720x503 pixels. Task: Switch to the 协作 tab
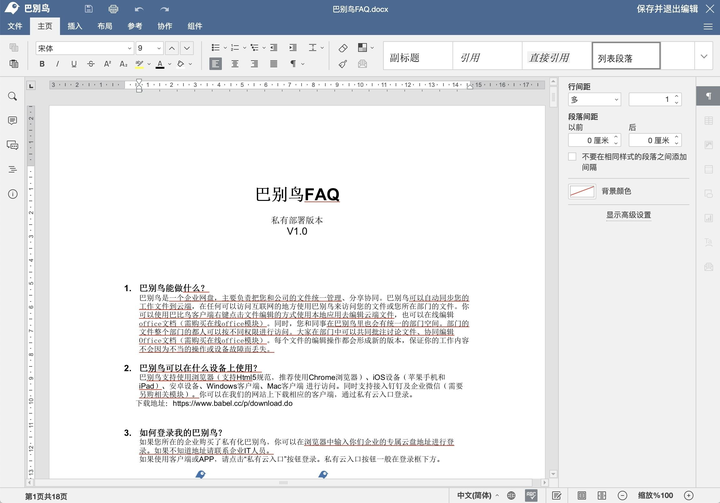click(165, 26)
